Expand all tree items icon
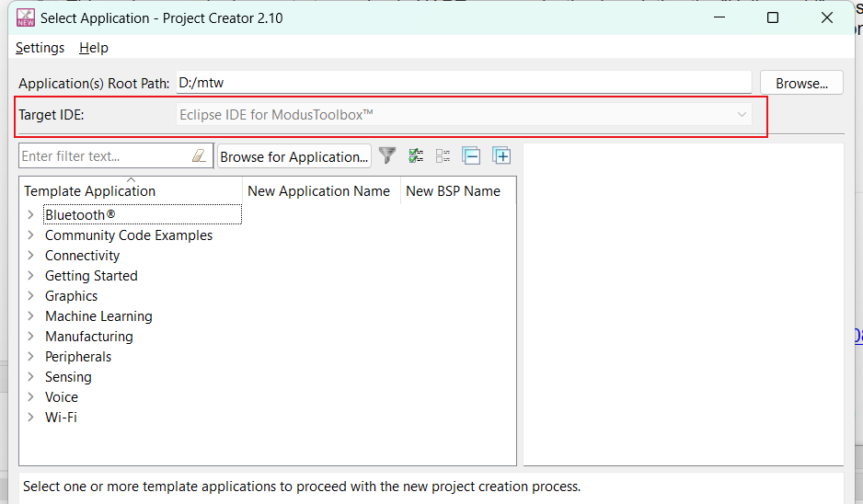The height and width of the screenshot is (504, 863). [x=501, y=155]
